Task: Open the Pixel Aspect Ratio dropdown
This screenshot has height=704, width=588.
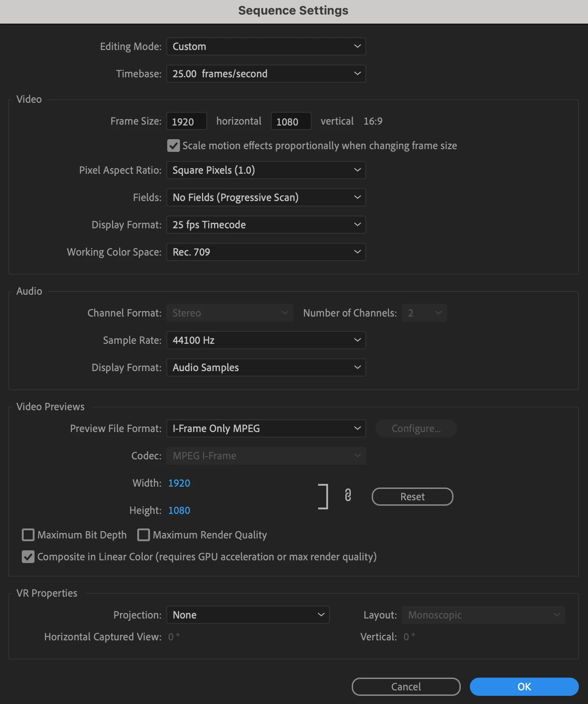Action: click(x=266, y=170)
